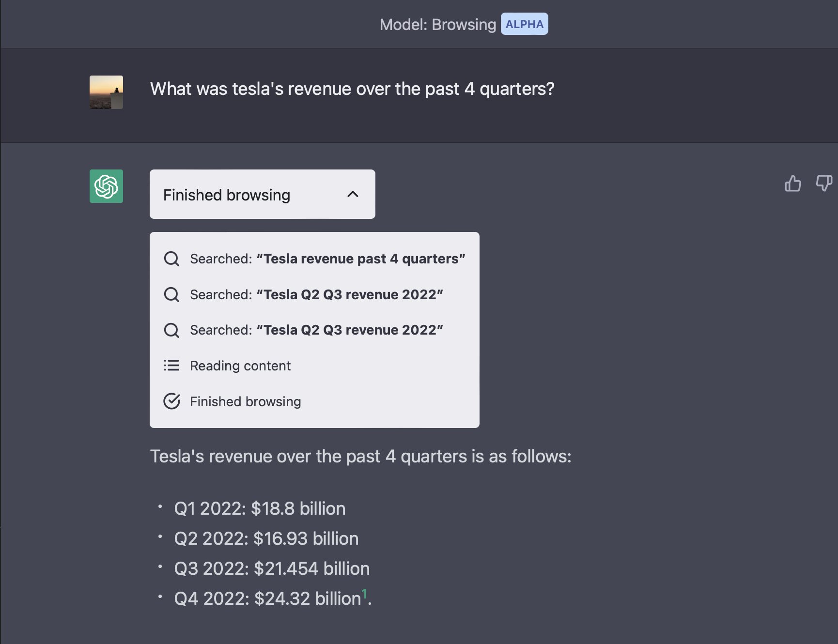
Task: Open citation footnote 1 after Q4 revenue
Action: [x=364, y=594]
